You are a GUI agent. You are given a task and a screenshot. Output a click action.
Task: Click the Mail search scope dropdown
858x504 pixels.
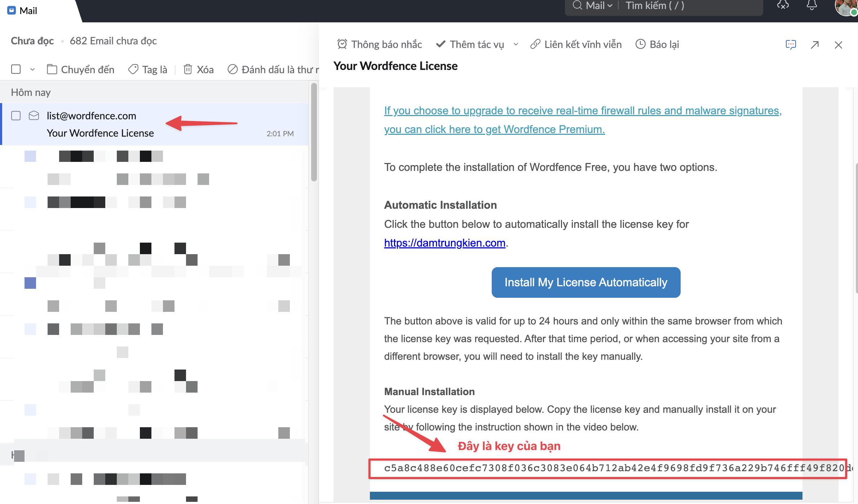point(599,6)
